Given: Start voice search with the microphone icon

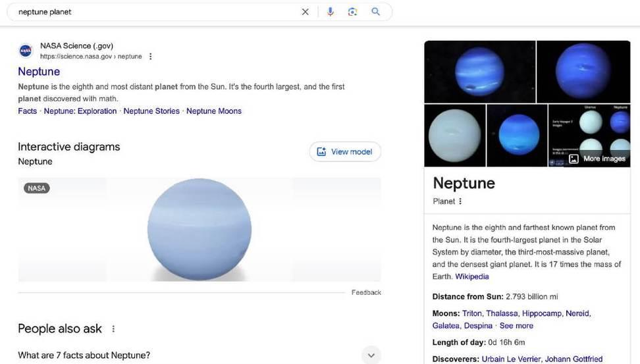Looking at the screenshot, I should (330, 12).
